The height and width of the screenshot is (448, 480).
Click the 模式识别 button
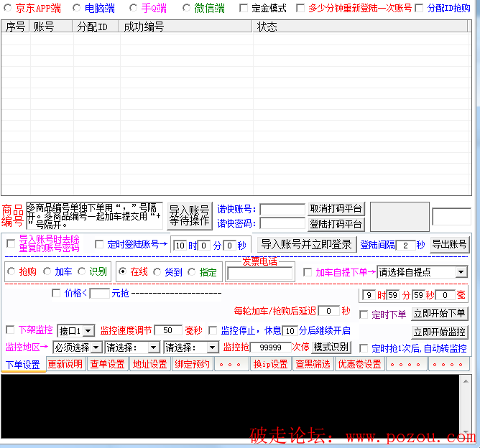[x=331, y=347]
